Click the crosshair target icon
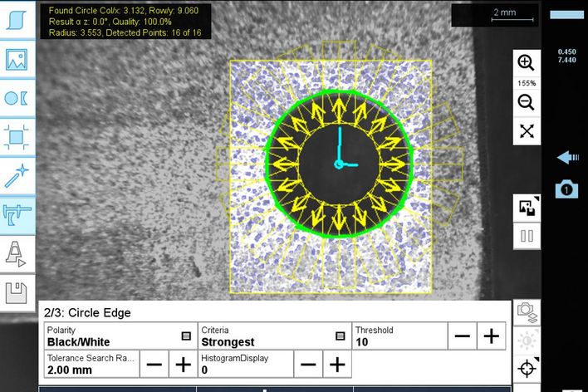The width and height of the screenshot is (588, 392). (526, 369)
